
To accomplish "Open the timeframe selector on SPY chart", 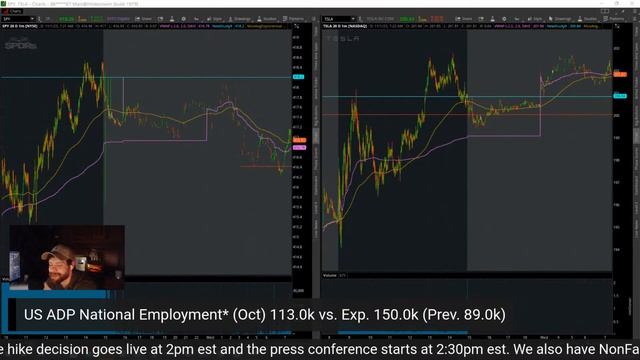I will [x=196, y=19].
